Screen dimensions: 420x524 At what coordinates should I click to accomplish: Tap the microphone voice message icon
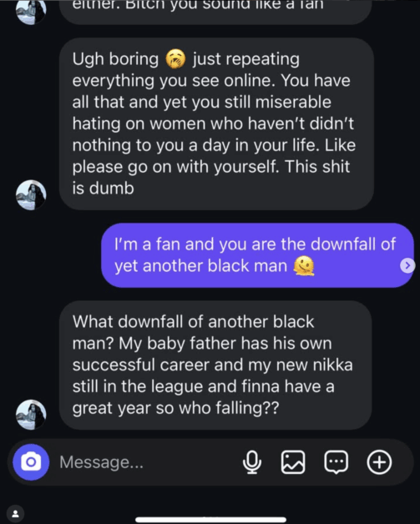(x=252, y=462)
